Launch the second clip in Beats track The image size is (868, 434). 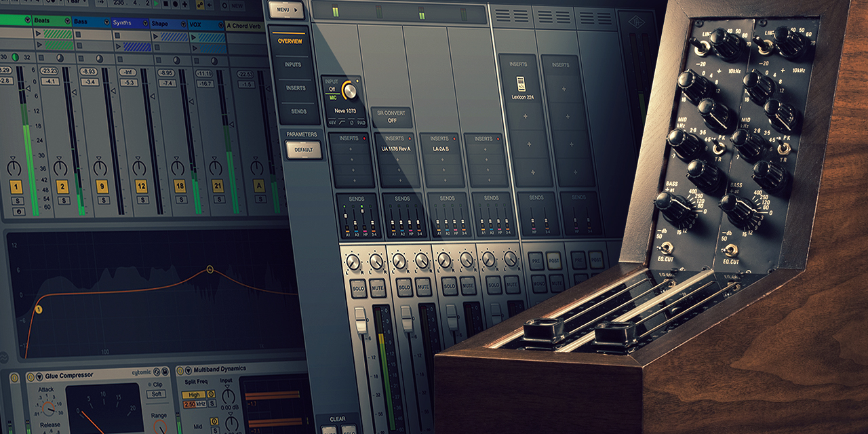coord(39,45)
